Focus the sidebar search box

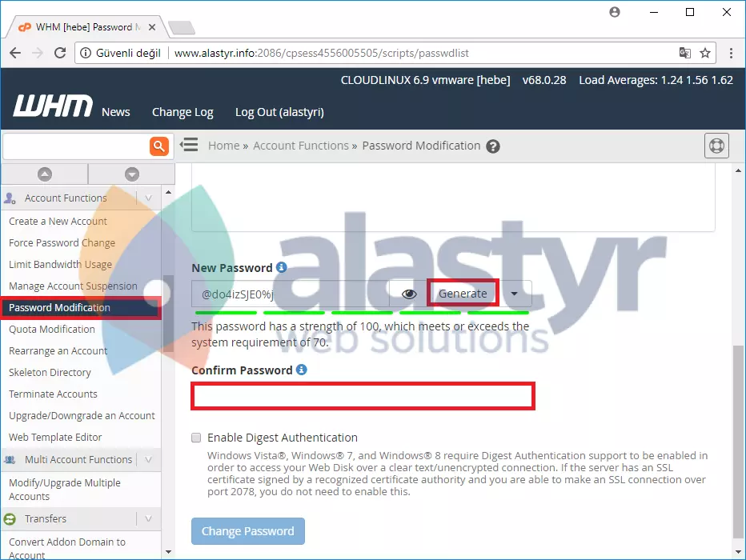point(76,146)
